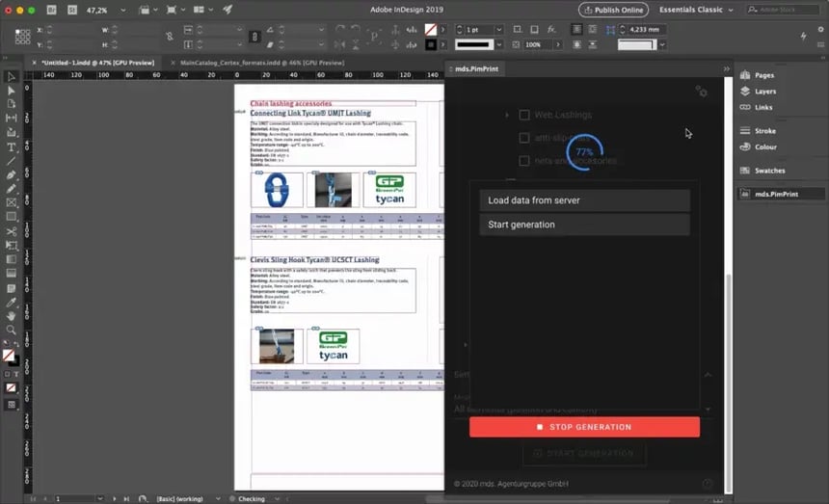
Task: Select the Zoom tool
Action: (11, 331)
